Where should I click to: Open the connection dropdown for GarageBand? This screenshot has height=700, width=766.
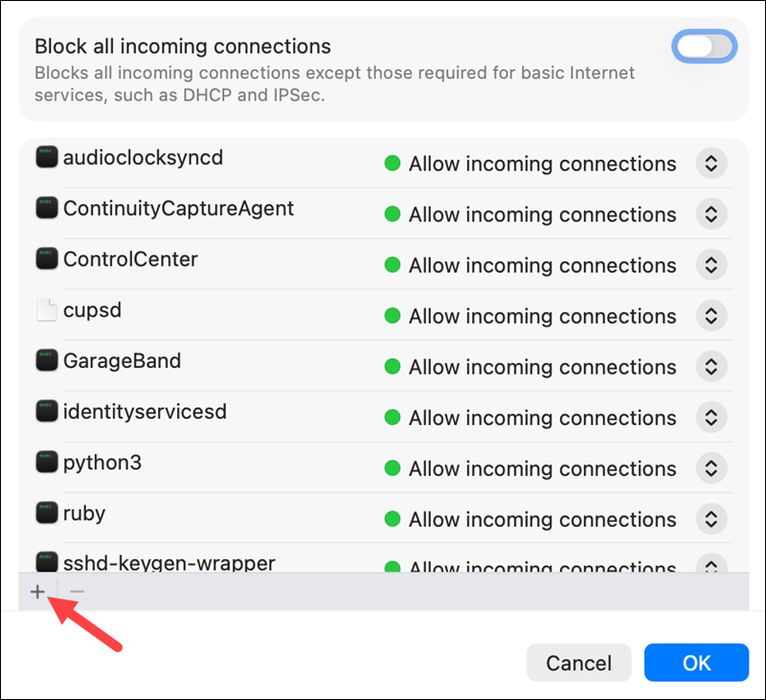coord(711,366)
